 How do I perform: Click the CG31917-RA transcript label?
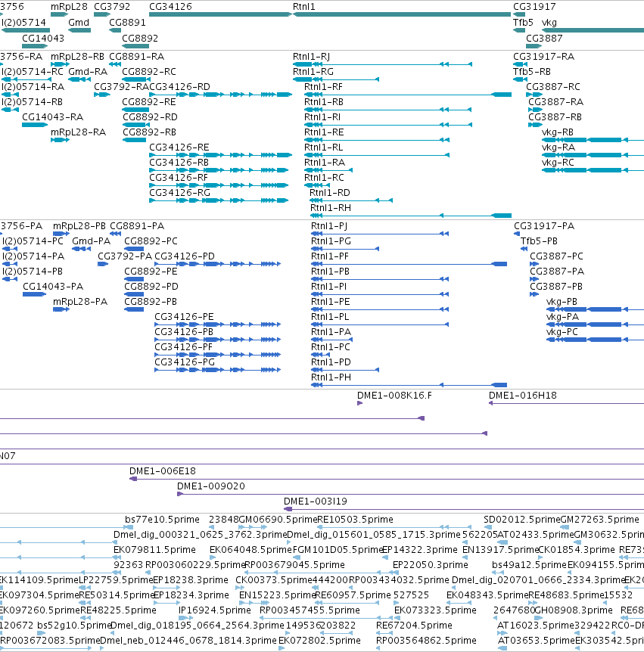pyautogui.click(x=543, y=57)
